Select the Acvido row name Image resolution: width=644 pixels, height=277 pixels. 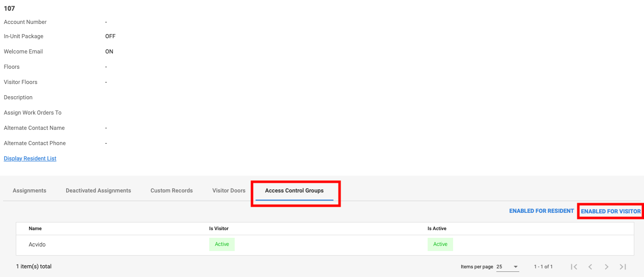pos(37,244)
